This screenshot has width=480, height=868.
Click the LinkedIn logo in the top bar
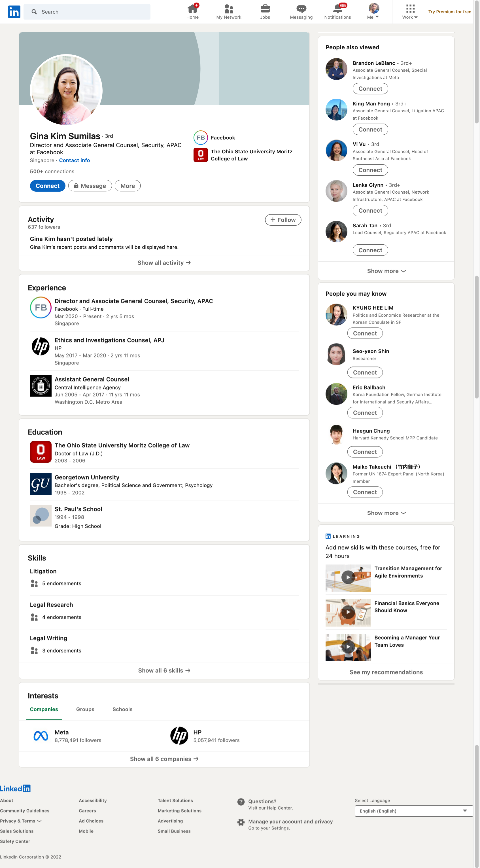click(14, 12)
